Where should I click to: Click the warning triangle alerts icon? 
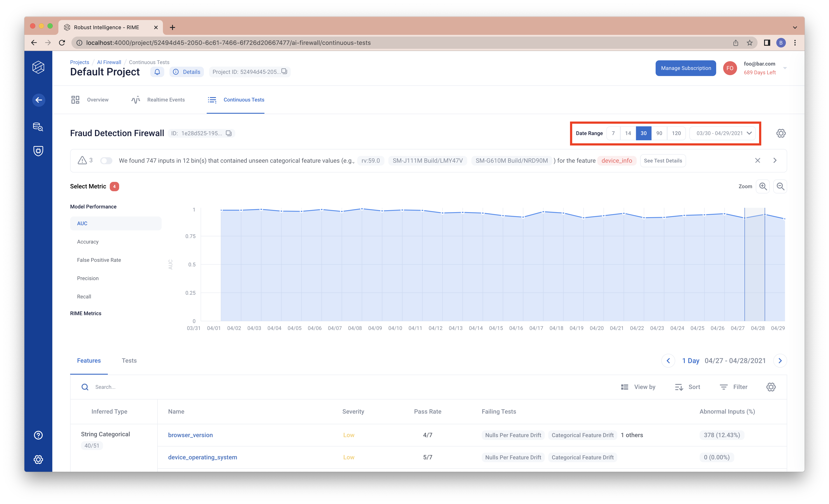pyautogui.click(x=82, y=161)
